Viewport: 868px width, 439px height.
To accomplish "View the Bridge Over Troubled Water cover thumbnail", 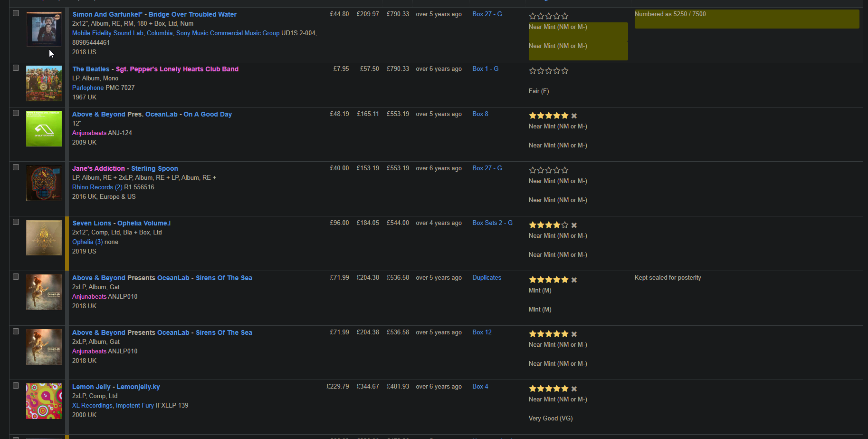I will pos(44,29).
